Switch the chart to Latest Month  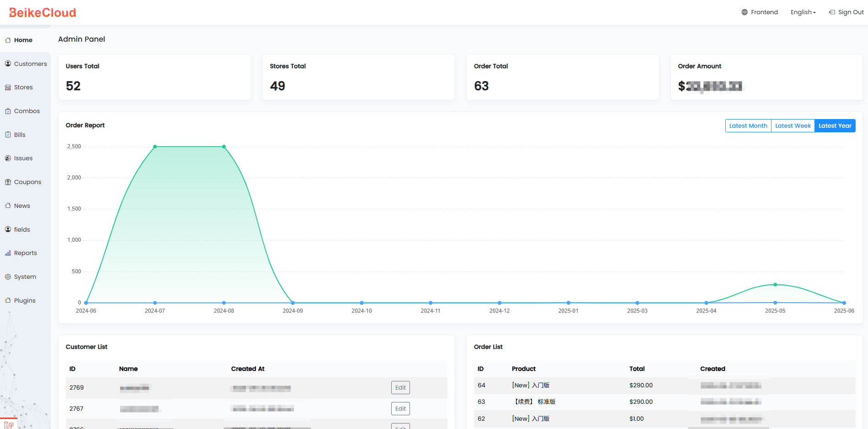(748, 126)
